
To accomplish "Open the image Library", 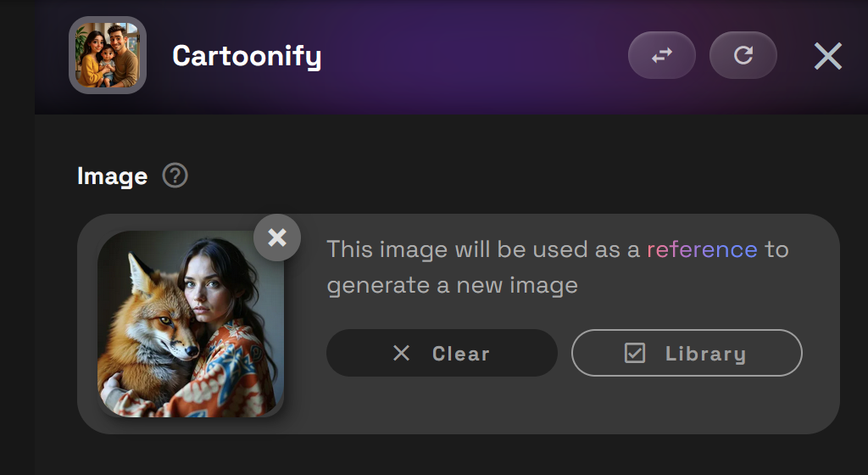I will pyautogui.click(x=687, y=353).
